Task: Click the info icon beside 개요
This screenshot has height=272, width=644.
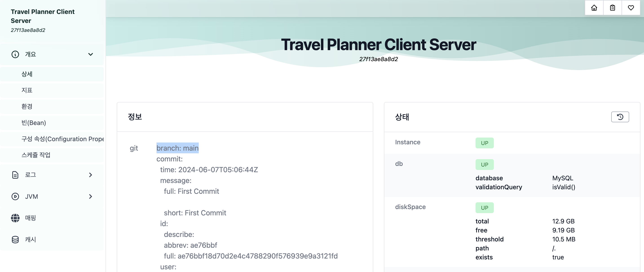Action: [15, 54]
